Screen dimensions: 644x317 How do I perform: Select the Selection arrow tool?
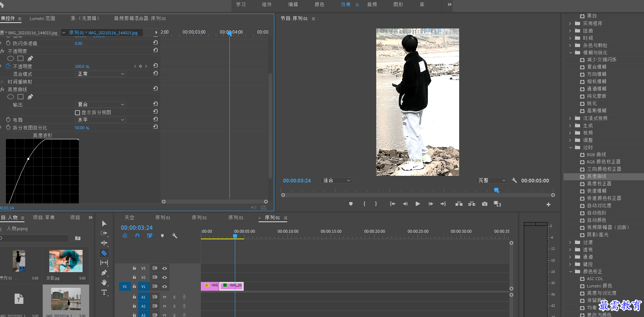pyautogui.click(x=104, y=223)
